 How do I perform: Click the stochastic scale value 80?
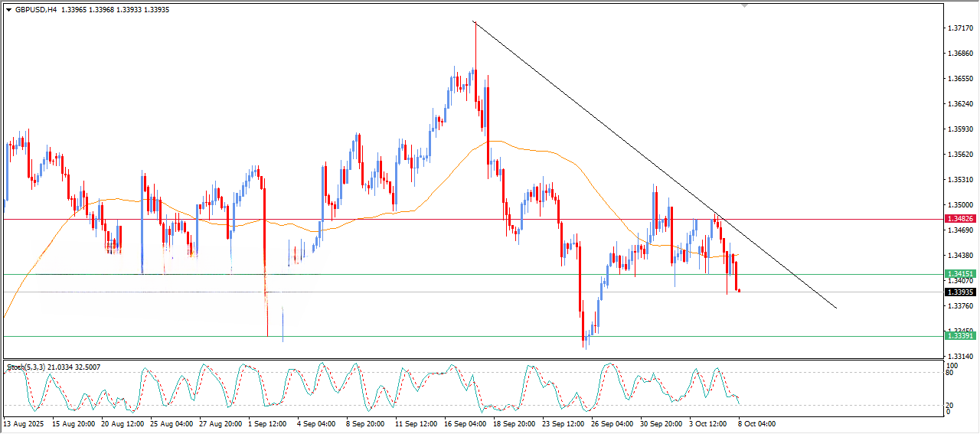pyautogui.click(x=952, y=374)
